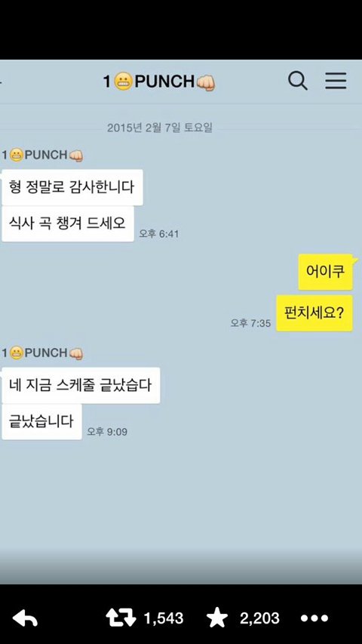Tap the reply arrow icon

click(x=25, y=618)
